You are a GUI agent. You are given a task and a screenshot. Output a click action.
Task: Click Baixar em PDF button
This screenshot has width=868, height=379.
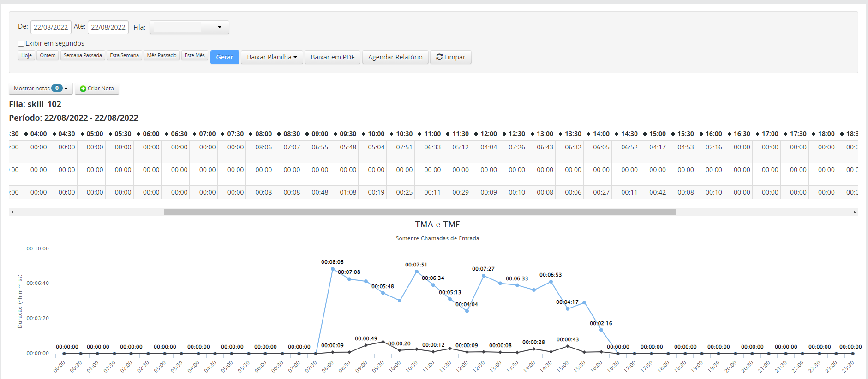click(332, 57)
